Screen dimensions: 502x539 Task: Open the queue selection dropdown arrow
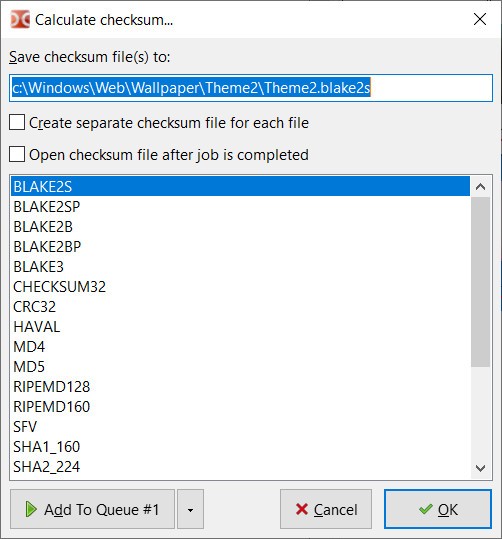point(190,509)
